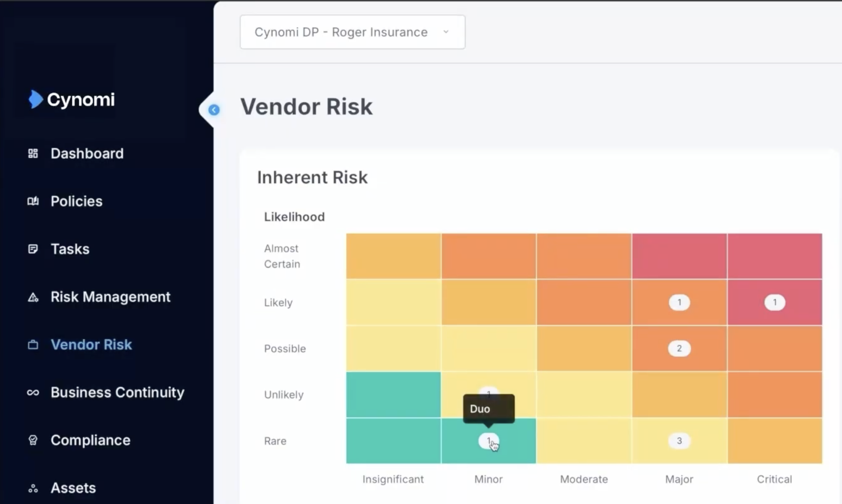Click the Vendor Risk briefcase icon
842x504 pixels.
coord(33,345)
